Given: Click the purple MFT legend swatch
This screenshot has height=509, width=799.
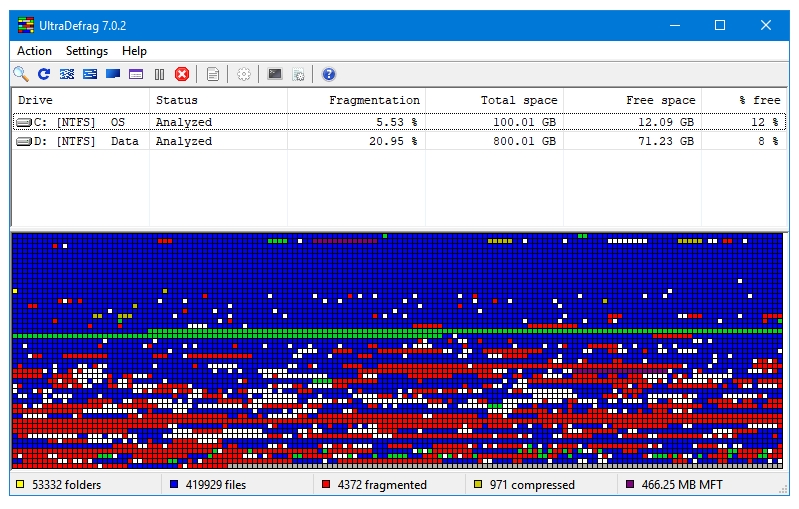Looking at the screenshot, I should 630,484.
